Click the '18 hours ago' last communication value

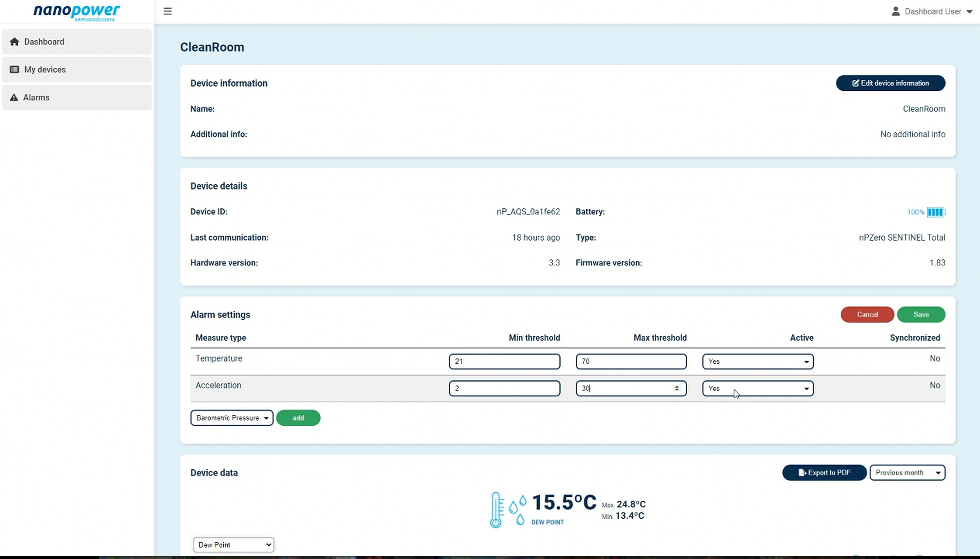pos(536,238)
